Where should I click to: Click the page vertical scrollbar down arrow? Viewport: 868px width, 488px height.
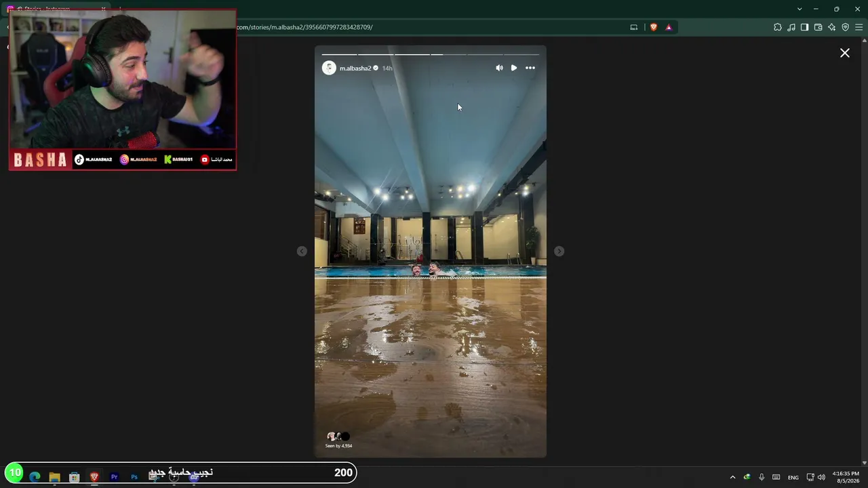coord(864,463)
